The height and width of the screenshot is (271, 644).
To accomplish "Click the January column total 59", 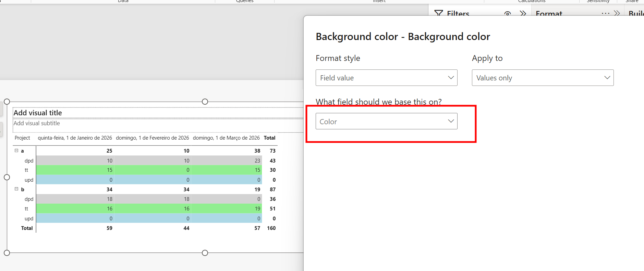I will (x=109, y=228).
